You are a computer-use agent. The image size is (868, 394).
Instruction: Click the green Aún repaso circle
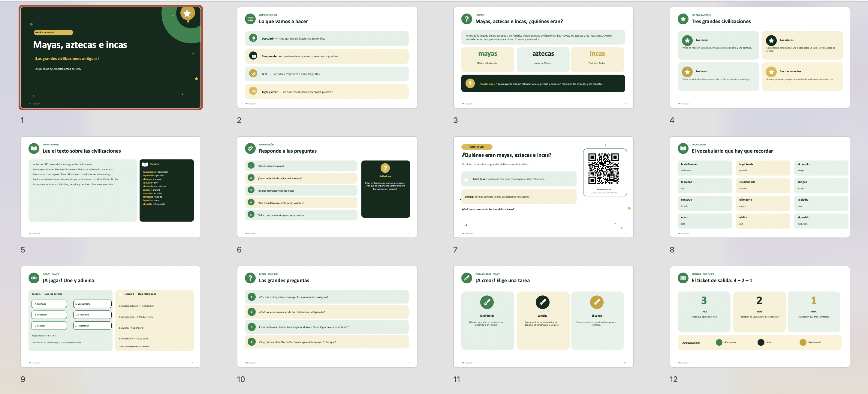coord(719,342)
